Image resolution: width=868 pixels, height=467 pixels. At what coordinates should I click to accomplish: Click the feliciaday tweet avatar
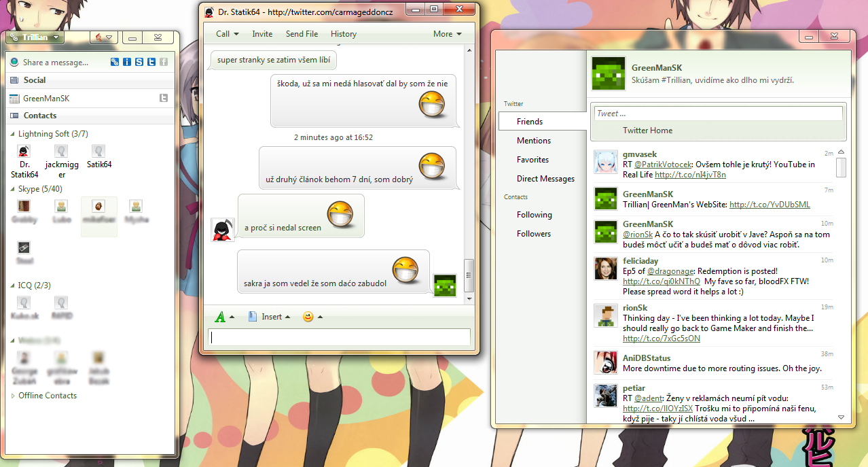(x=606, y=269)
